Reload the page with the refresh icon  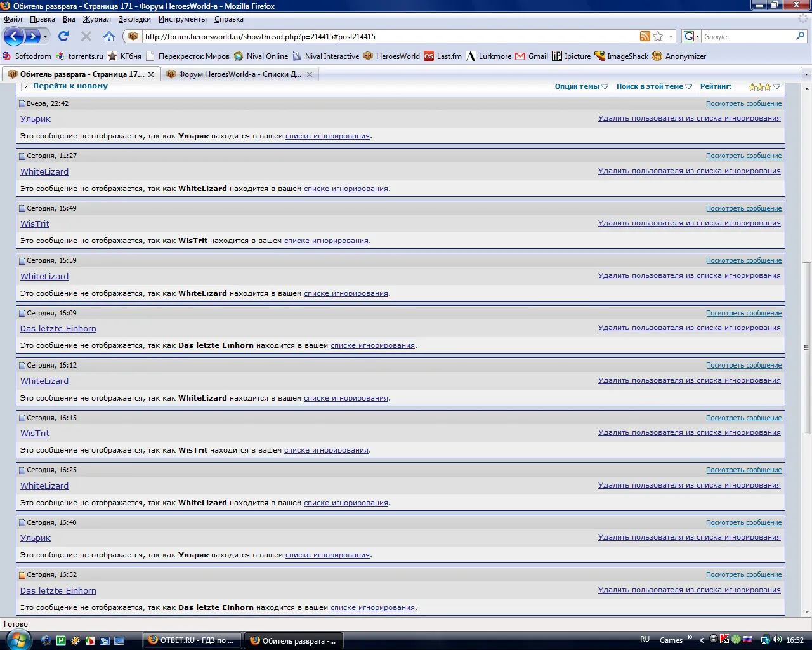[x=63, y=36]
